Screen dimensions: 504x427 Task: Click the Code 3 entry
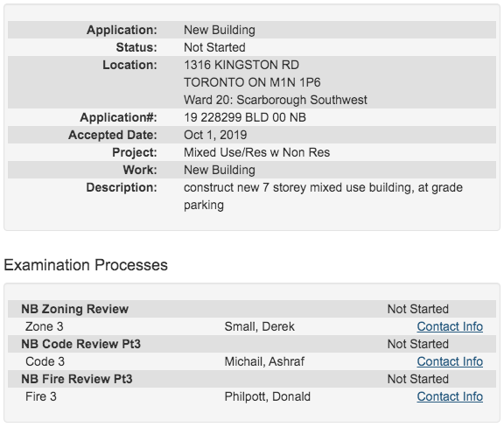pyautogui.click(x=45, y=361)
